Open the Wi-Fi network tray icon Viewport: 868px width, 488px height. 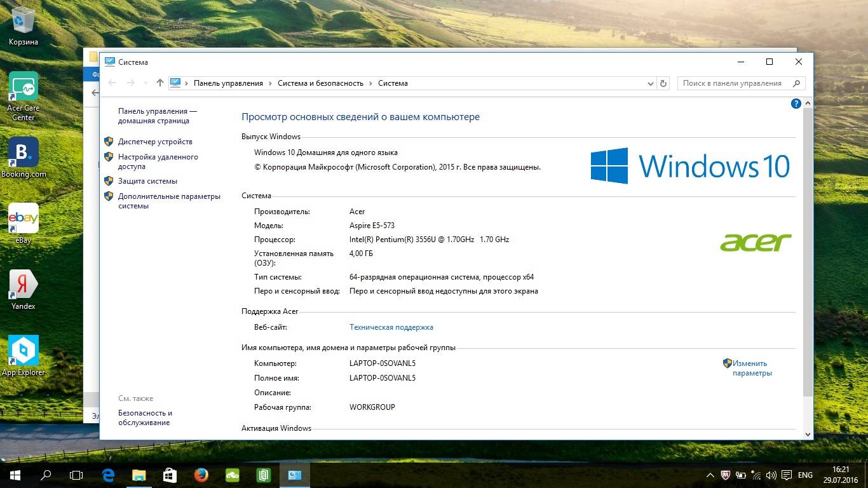point(756,475)
